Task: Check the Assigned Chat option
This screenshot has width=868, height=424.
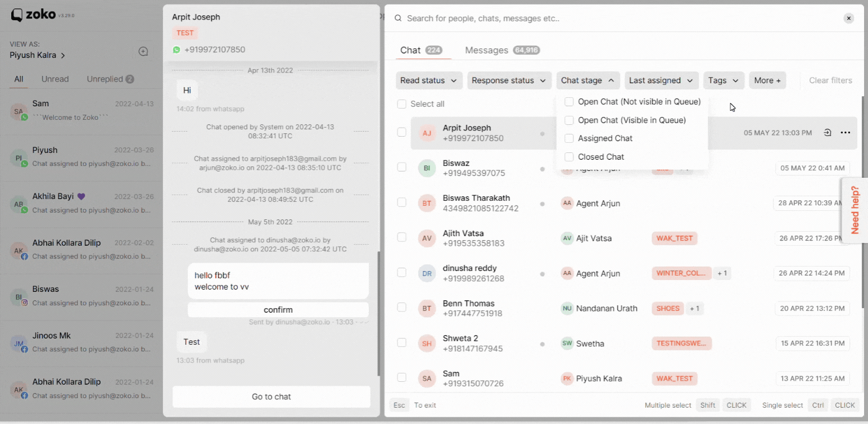Action: tap(569, 138)
